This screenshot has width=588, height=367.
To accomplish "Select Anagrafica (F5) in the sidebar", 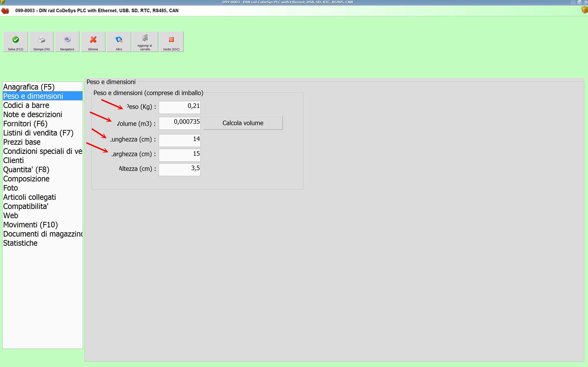I will pos(29,87).
